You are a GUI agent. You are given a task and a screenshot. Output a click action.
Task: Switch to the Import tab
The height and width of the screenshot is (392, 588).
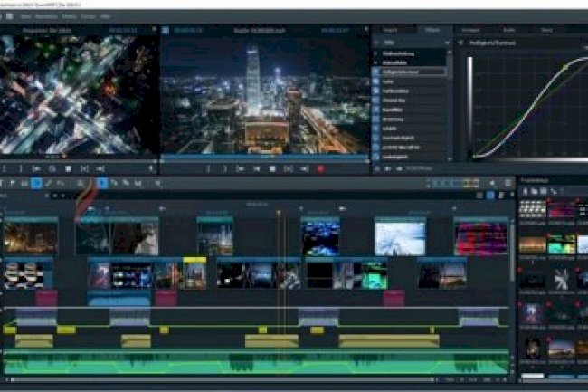click(391, 30)
